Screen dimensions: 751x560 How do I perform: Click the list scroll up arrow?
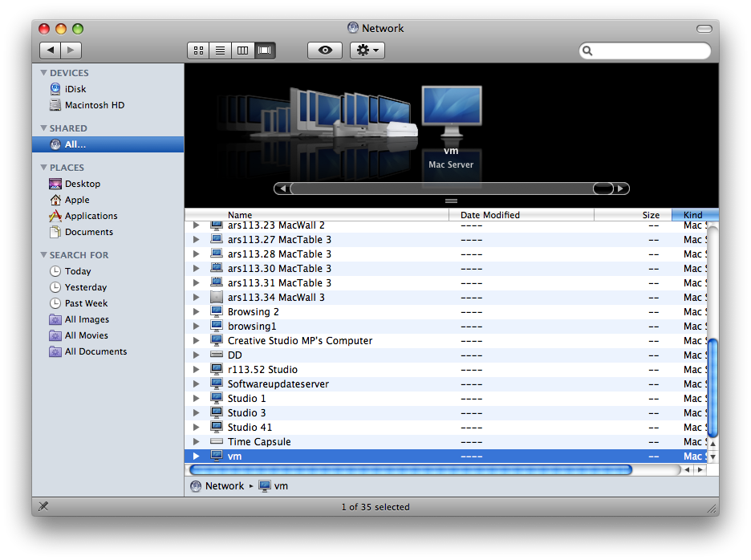click(712, 444)
